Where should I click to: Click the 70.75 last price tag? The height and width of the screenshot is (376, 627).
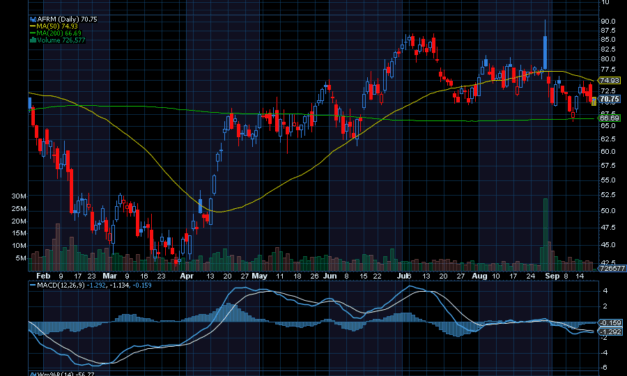coord(609,99)
